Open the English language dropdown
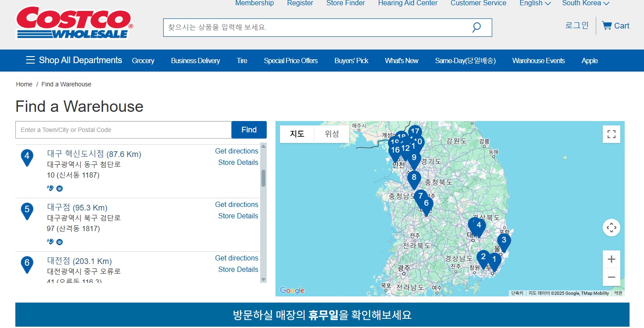 coord(535,3)
